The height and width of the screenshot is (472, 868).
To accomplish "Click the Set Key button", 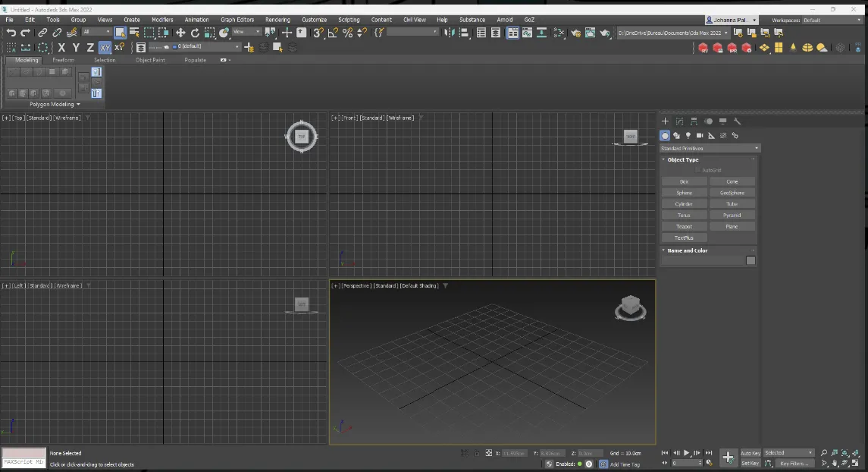I will coord(750,463).
